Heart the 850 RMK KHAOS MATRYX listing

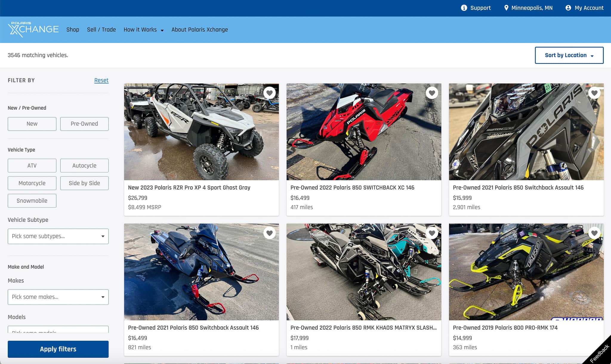coord(432,233)
